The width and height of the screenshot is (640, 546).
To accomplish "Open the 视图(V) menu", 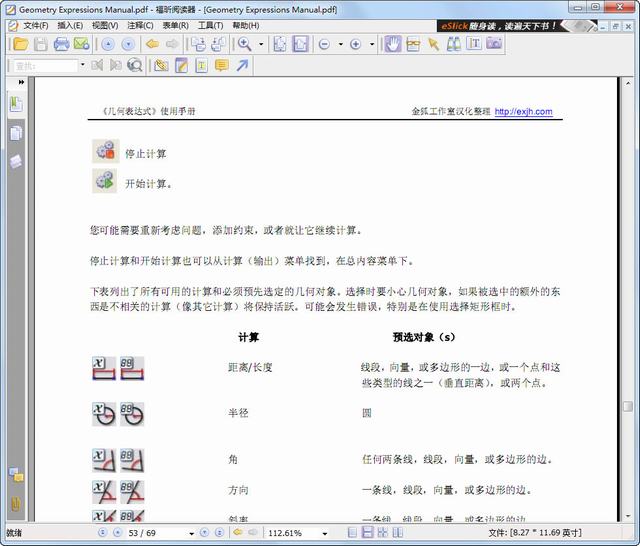I will pyautogui.click(x=105, y=26).
